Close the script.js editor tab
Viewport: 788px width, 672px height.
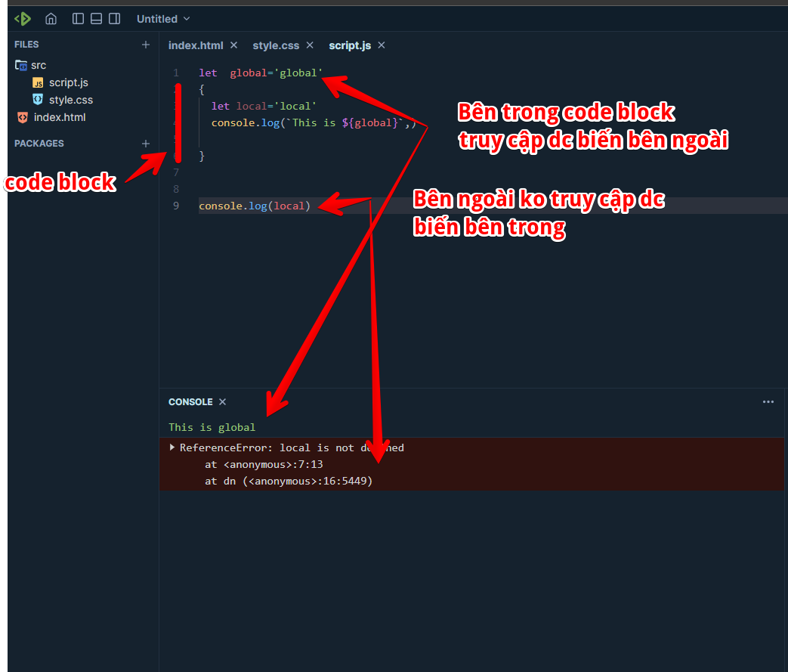click(x=382, y=45)
